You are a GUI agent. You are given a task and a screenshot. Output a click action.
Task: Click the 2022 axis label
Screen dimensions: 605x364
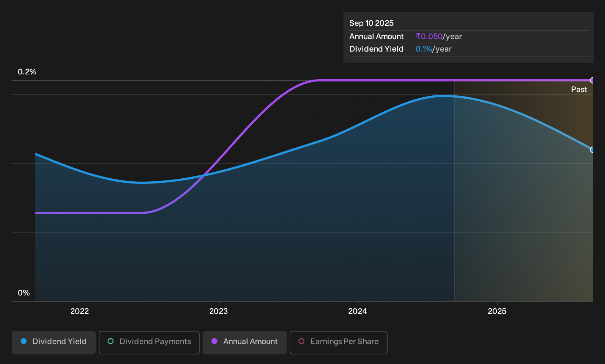click(80, 311)
